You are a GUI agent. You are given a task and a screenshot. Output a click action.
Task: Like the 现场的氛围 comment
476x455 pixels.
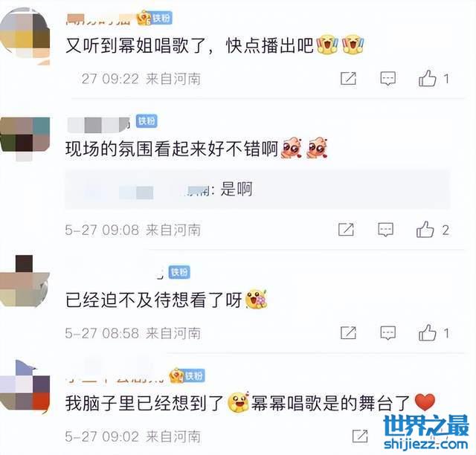pyautogui.click(x=425, y=229)
